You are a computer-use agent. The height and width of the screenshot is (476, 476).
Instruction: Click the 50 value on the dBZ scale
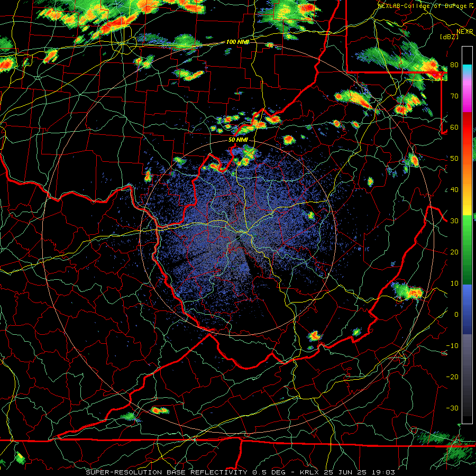tap(454, 159)
